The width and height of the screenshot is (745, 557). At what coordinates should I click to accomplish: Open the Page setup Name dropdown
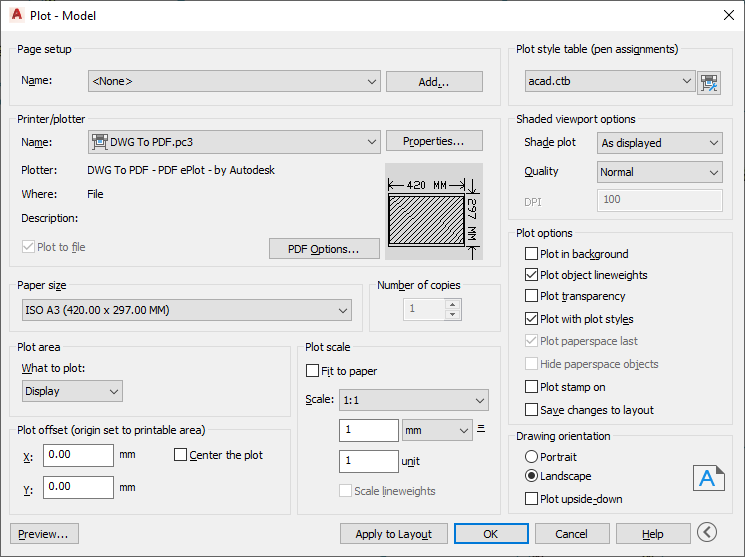[234, 81]
